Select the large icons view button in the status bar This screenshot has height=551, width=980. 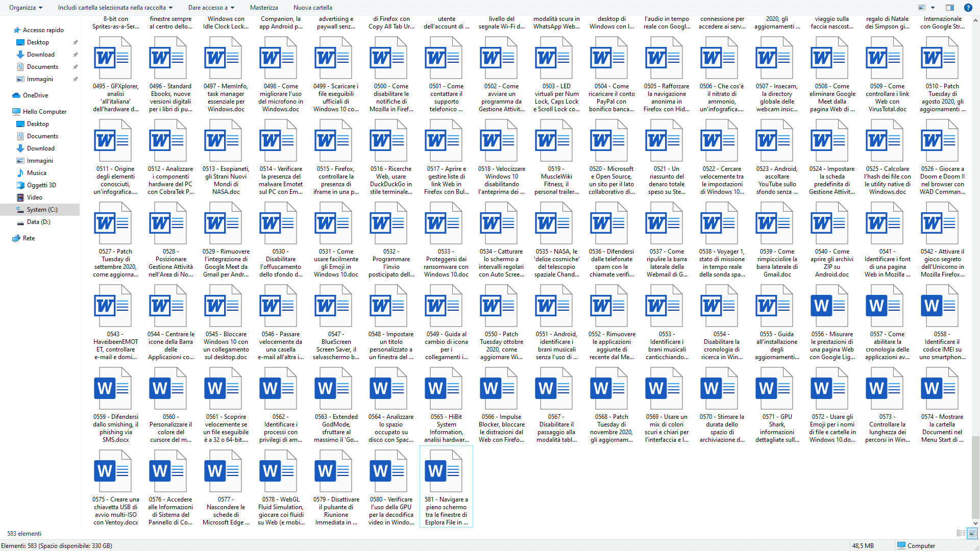(973, 533)
